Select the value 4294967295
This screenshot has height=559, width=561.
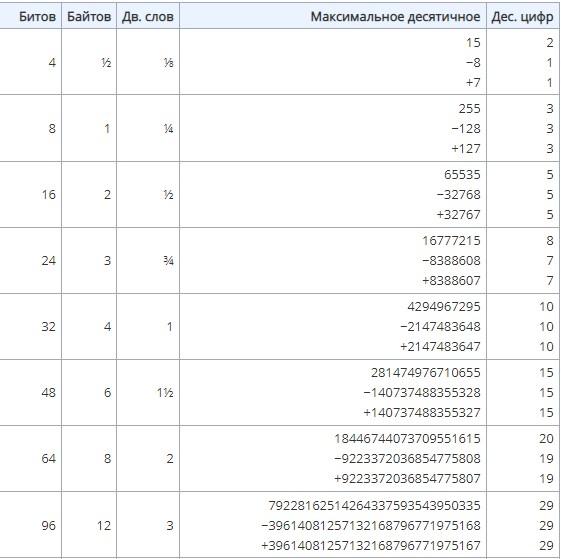[444, 307]
